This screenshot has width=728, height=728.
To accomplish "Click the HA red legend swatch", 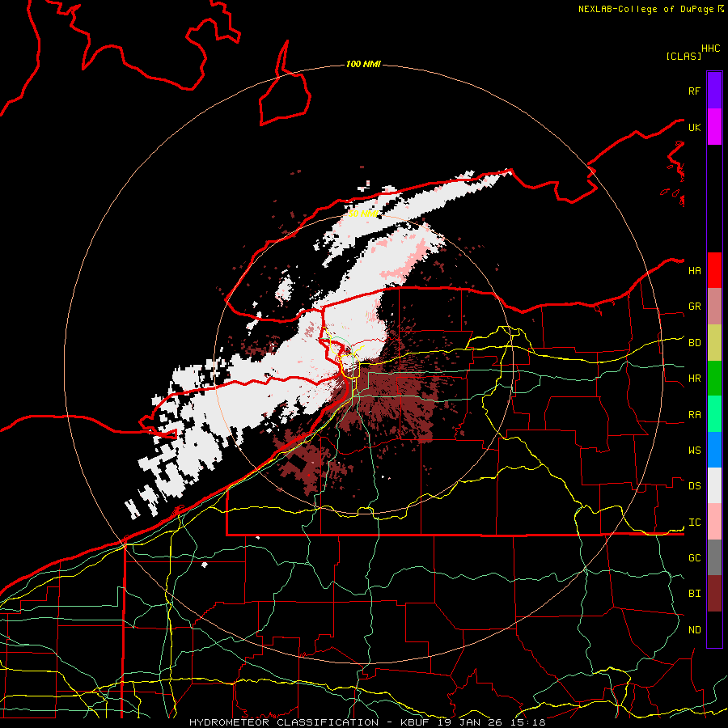I will coord(714,270).
